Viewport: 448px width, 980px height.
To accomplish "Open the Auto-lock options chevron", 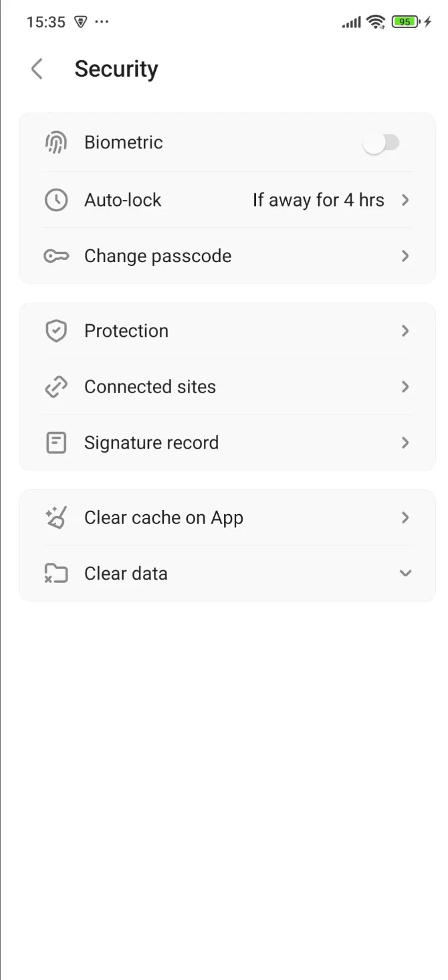I will coord(405,199).
